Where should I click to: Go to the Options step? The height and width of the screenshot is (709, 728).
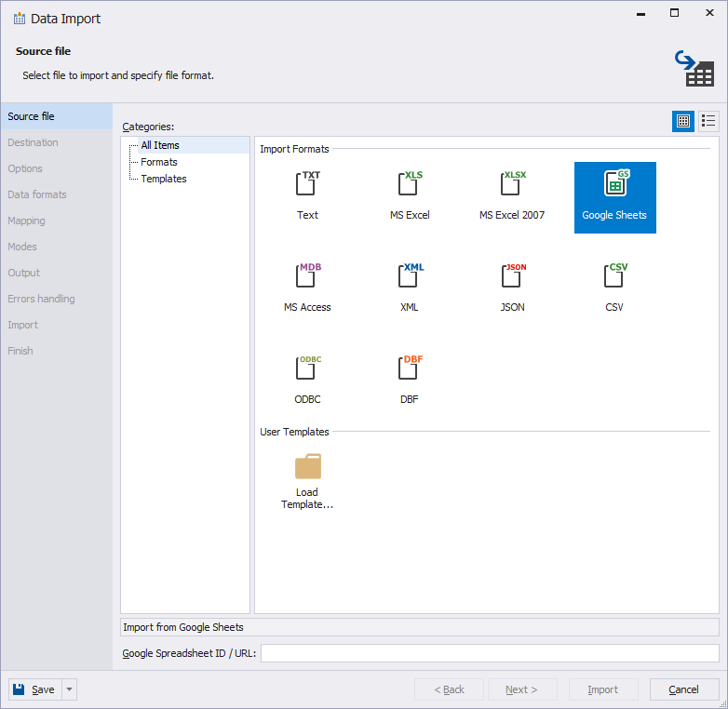pyautogui.click(x=56, y=168)
